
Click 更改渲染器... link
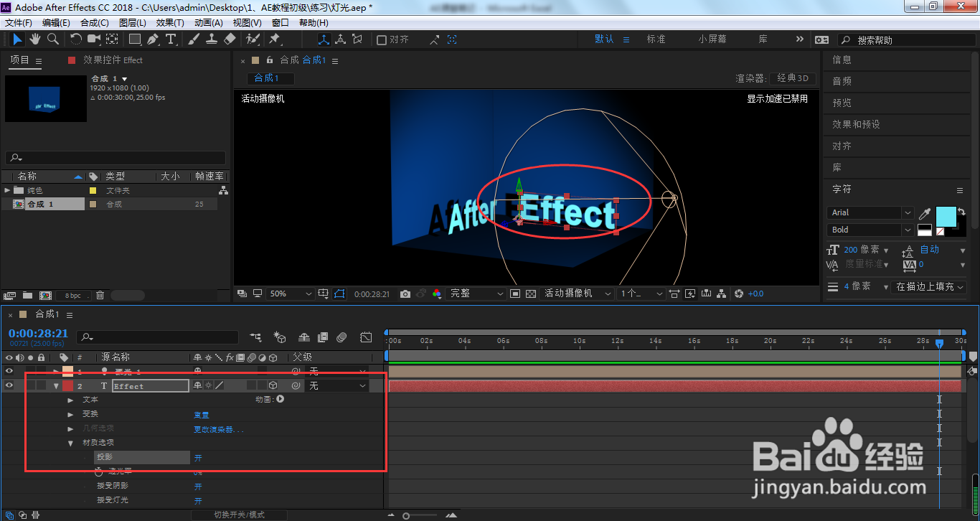(219, 429)
